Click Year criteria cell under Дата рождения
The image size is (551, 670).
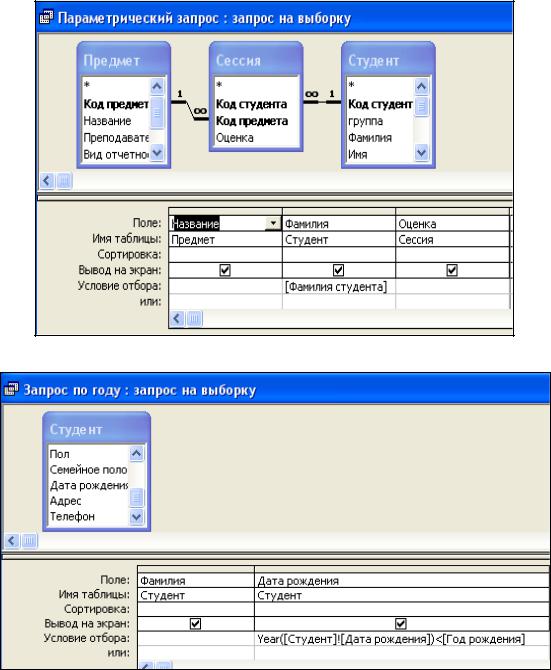[x=402, y=639]
